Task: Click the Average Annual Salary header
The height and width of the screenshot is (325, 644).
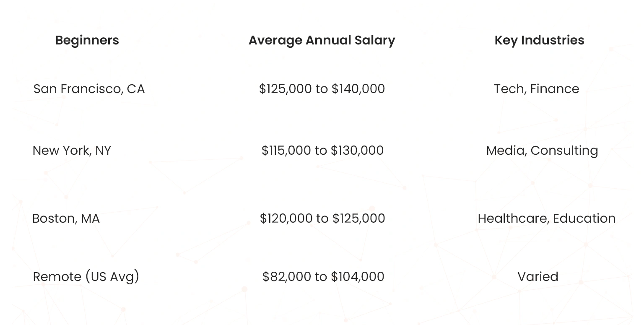Action: [322, 40]
